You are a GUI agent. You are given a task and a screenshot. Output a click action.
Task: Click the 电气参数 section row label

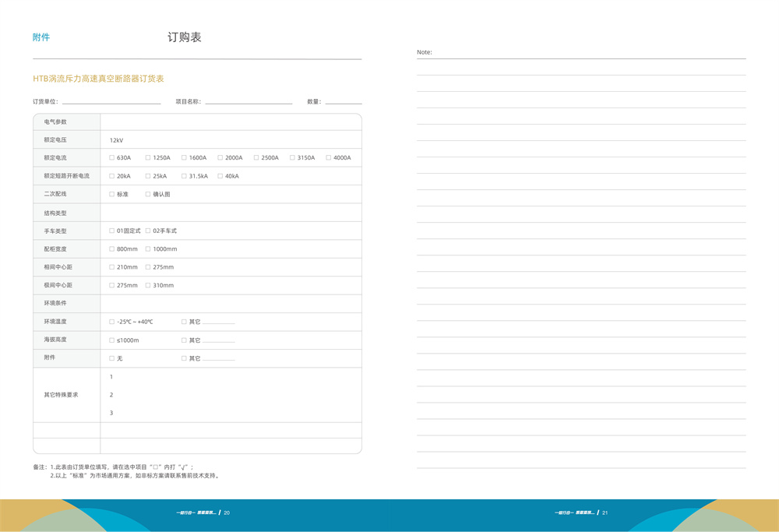(x=55, y=122)
